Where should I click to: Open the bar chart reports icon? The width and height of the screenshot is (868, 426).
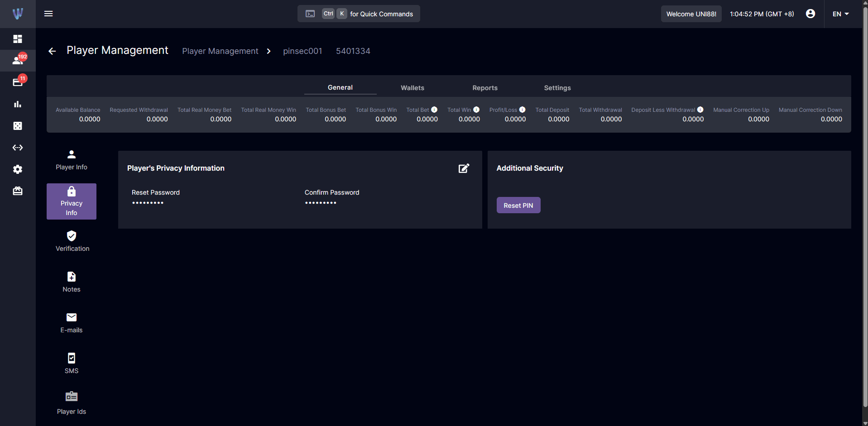pos(18,104)
